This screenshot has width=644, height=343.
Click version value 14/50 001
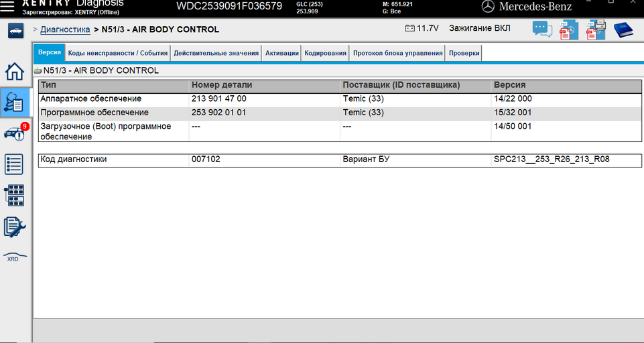tap(513, 127)
